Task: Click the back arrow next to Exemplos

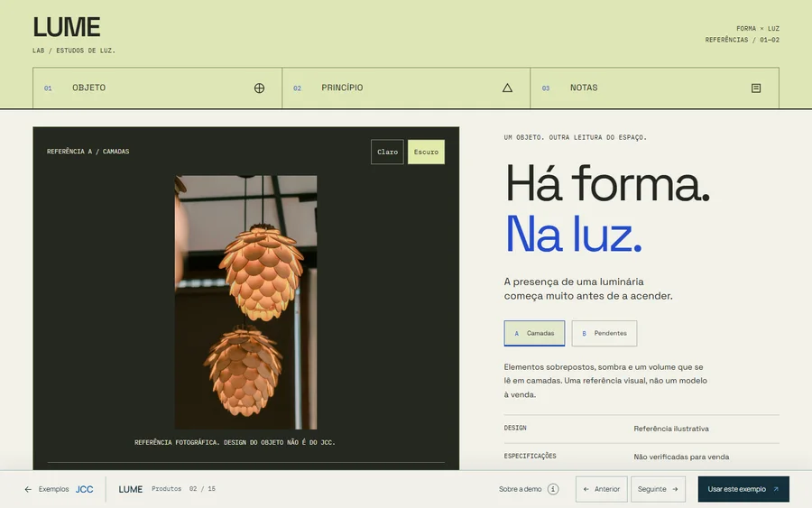Action: point(28,489)
